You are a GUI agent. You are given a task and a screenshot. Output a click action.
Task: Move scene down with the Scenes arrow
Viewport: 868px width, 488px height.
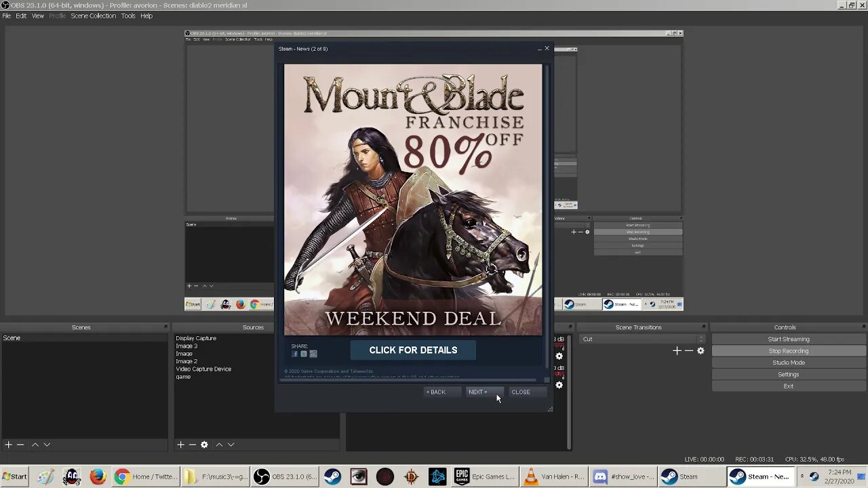tap(47, 445)
